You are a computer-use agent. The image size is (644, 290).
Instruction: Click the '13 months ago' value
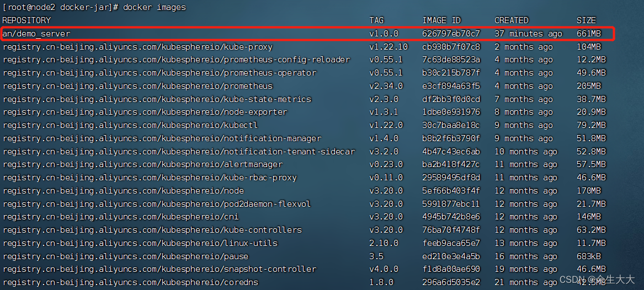(x=526, y=243)
